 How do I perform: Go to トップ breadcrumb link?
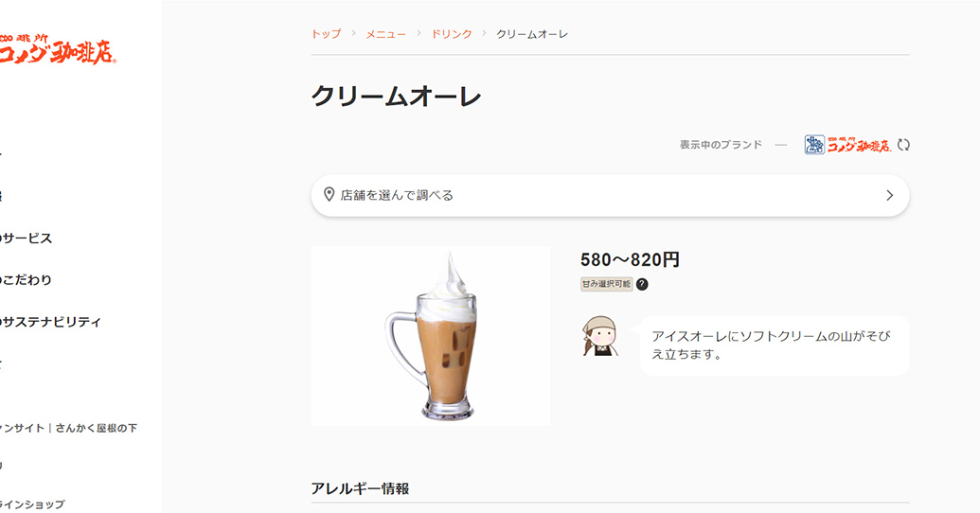(x=327, y=34)
